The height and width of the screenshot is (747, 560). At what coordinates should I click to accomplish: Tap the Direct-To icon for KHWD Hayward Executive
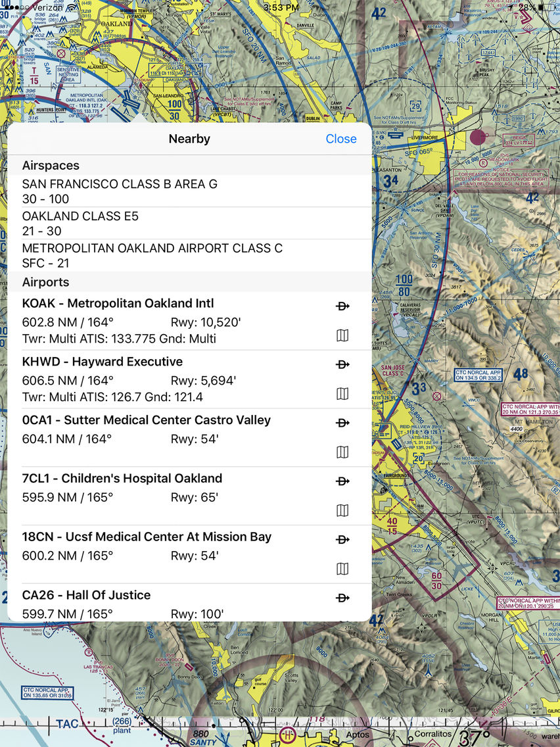(x=342, y=364)
